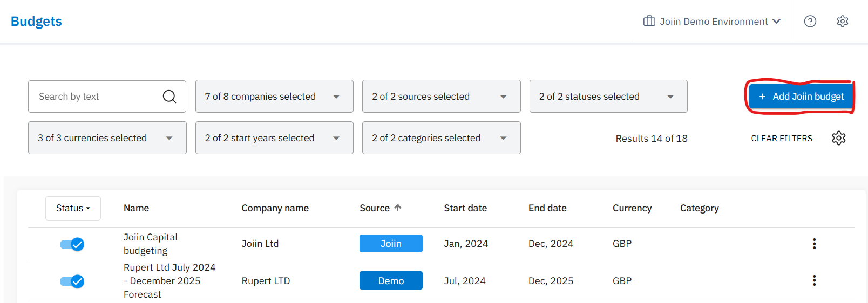Viewport: 868px width, 303px height.
Task: Click the Dec, 2024 end date
Action: [551, 244]
